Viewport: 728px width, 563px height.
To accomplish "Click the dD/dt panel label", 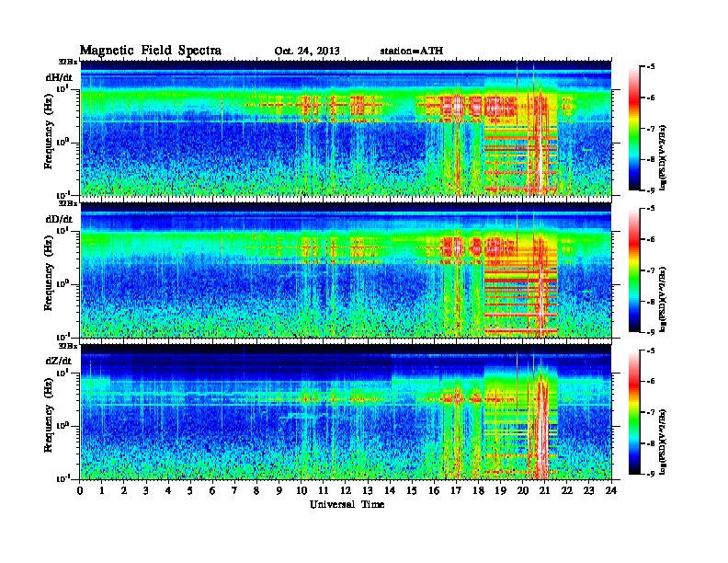I will pyautogui.click(x=59, y=219).
